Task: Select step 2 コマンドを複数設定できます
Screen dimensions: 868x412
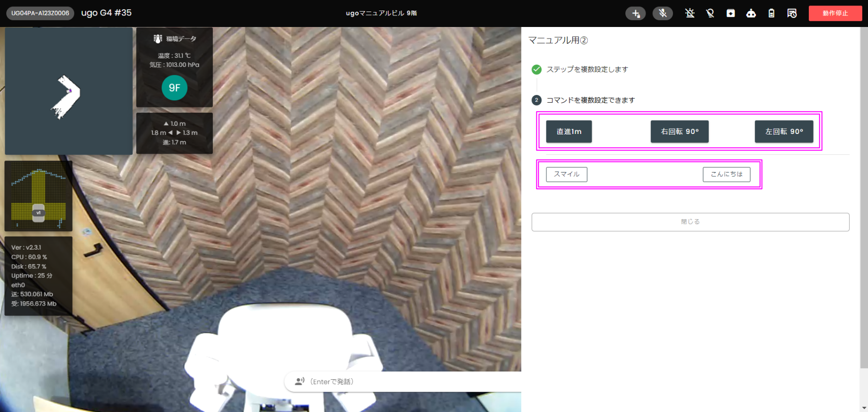Action: coord(590,100)
